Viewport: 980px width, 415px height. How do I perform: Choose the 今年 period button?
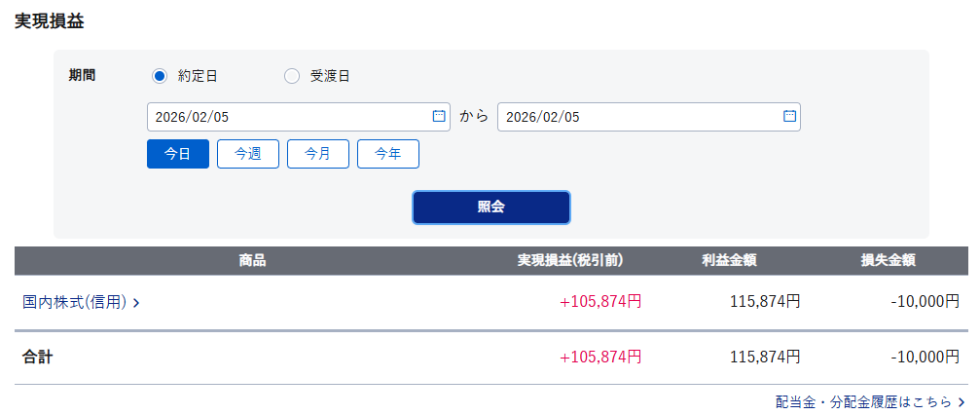coord(388,154)
